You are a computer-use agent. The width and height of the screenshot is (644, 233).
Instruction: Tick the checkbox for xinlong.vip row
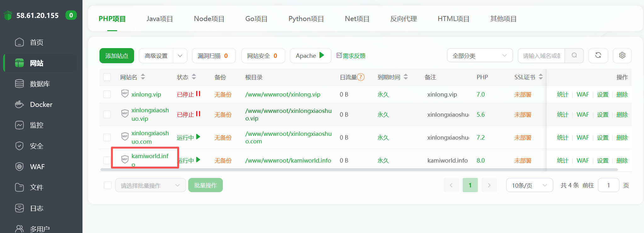[107, 94]
